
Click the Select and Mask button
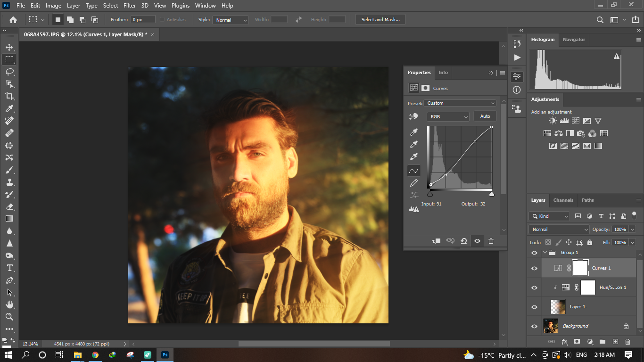pos(380,20)
